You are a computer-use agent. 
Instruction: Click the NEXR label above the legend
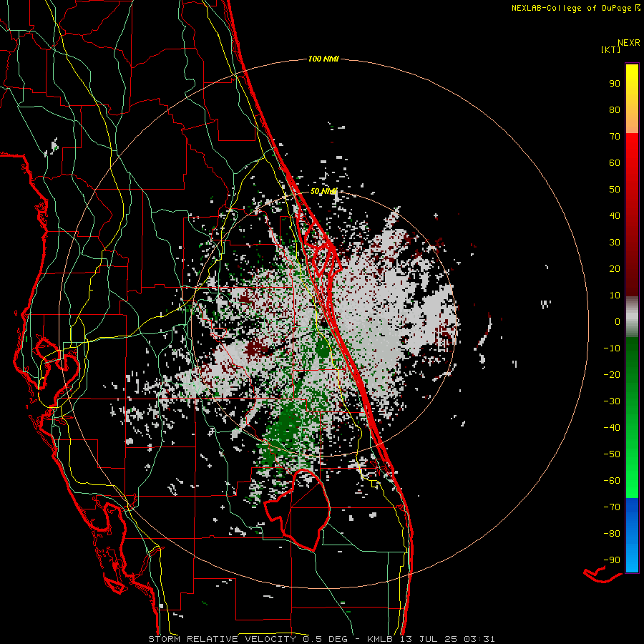[629, 43]
